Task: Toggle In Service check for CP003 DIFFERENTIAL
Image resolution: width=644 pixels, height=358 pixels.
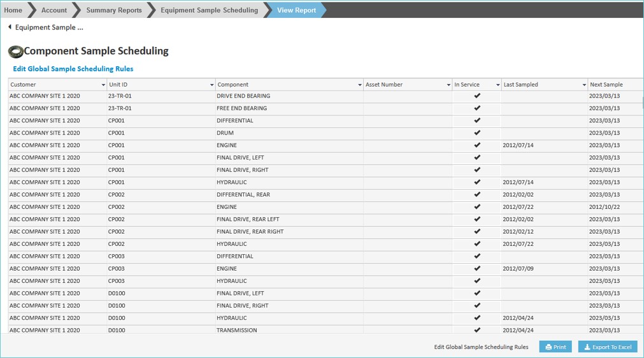Action: (x=477, y=256)
